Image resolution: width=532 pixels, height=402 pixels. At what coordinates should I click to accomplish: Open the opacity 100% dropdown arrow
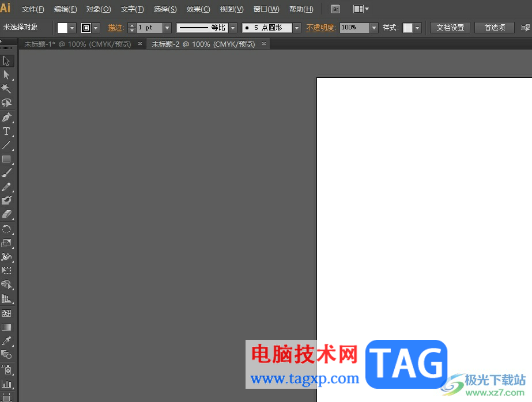[374, 28]
